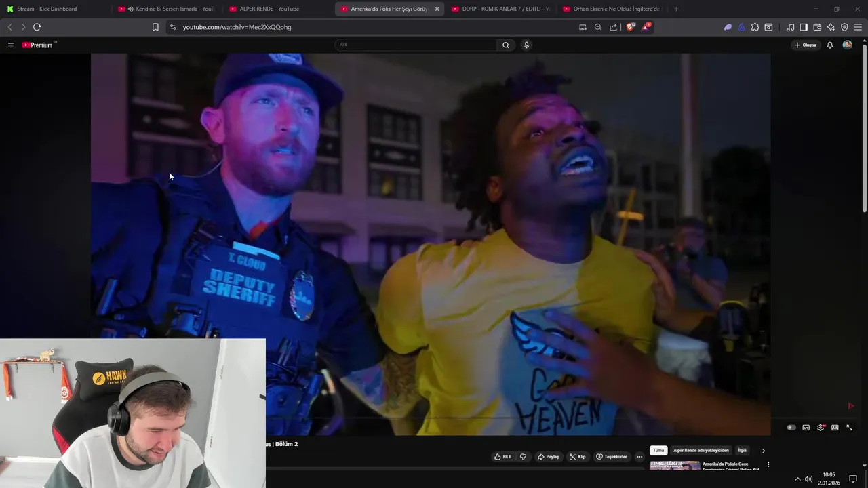Screen dimensions: 868x488
Task: Open Brave Rewards triangle icon
Action: pyautogui.click(x=646, y=27)
